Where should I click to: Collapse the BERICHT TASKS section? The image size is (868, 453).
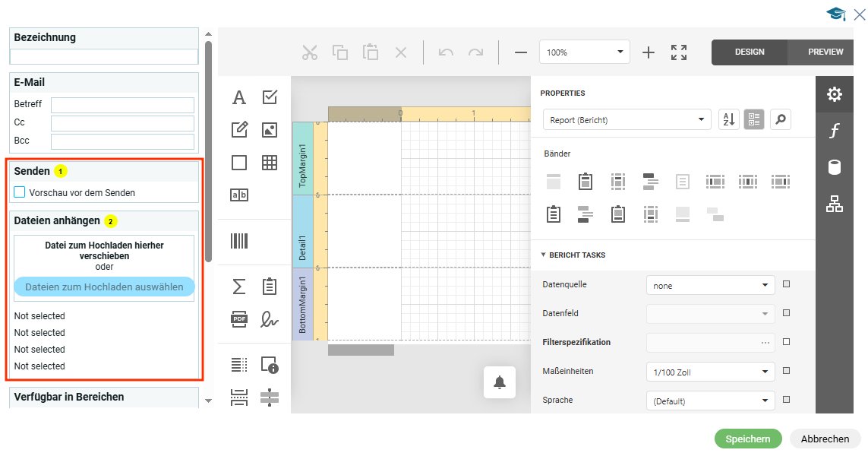[544, 255]
